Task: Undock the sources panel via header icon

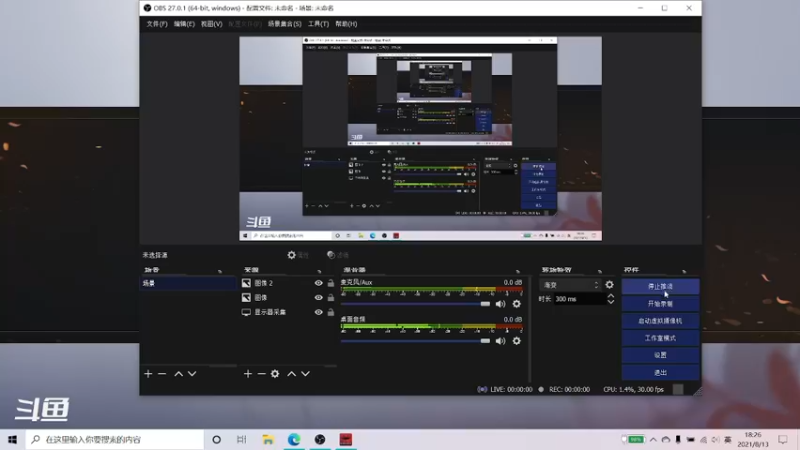Action: pos(319,270)
